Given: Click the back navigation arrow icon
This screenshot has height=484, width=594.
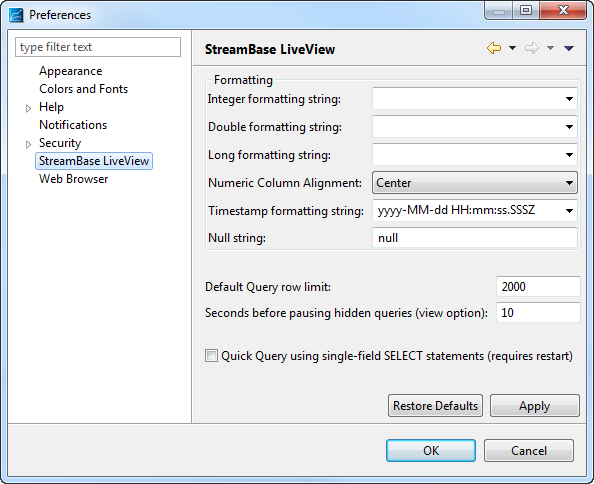Looking at the screenshot, I should 494,48.
